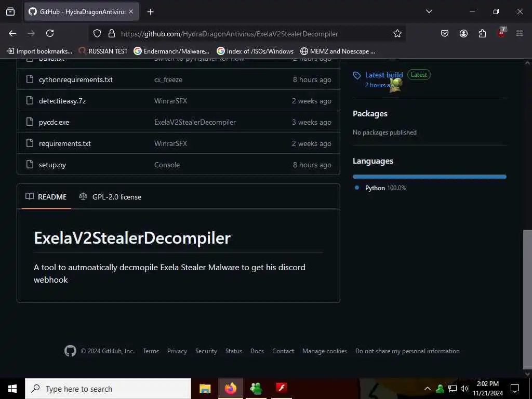Screen dimensions: 532x399
Task: View site security padlock info
Action: pyautogui.click(x=112, y=34)
